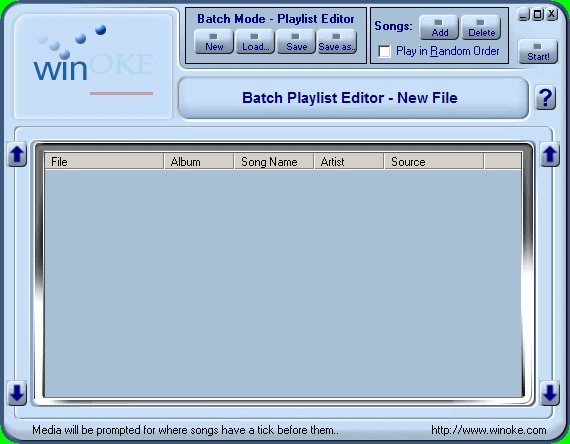Sort list by Album column header

199,161
